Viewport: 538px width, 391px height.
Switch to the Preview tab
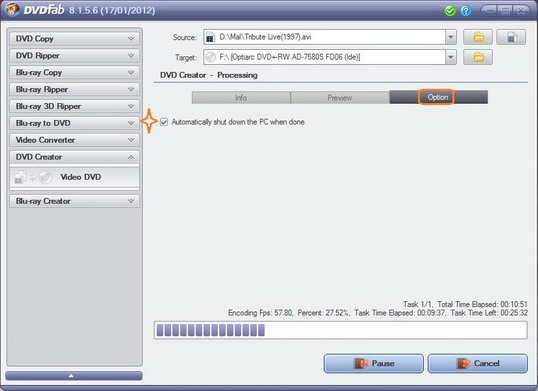[340, 98]
